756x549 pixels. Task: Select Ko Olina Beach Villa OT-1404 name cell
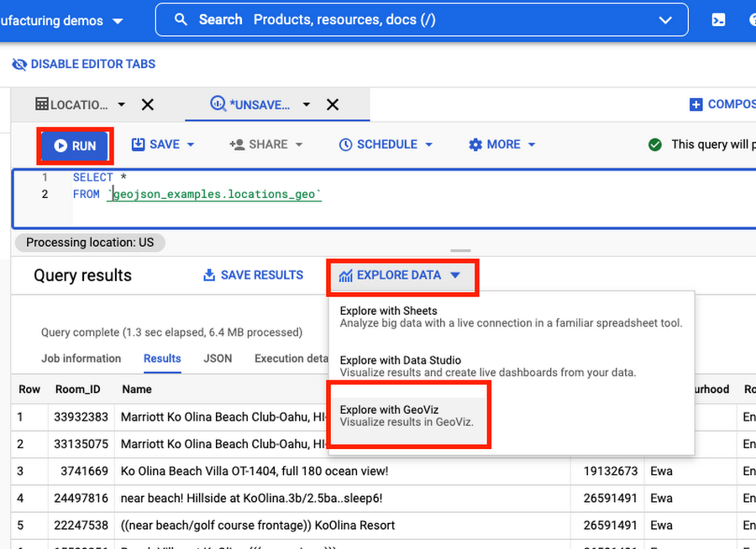pos(343,471)
